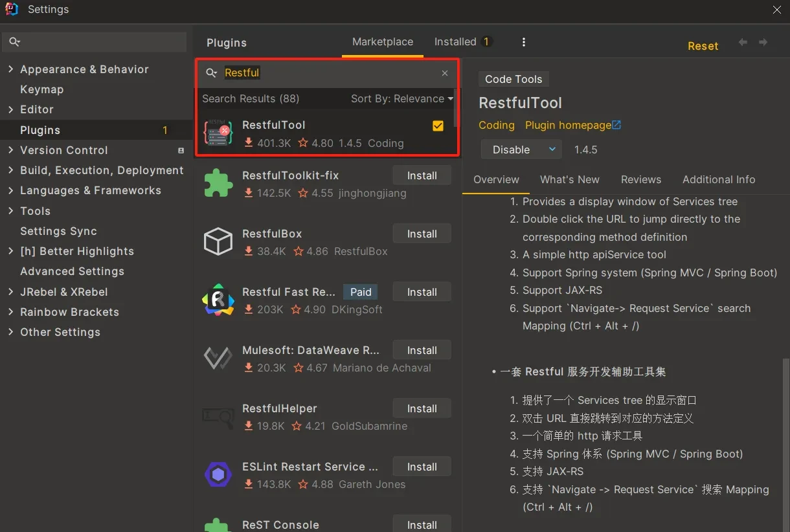The image size is (790, 532).
Task: Click the Version Control project-level marker icon
Action: point(181,150)
